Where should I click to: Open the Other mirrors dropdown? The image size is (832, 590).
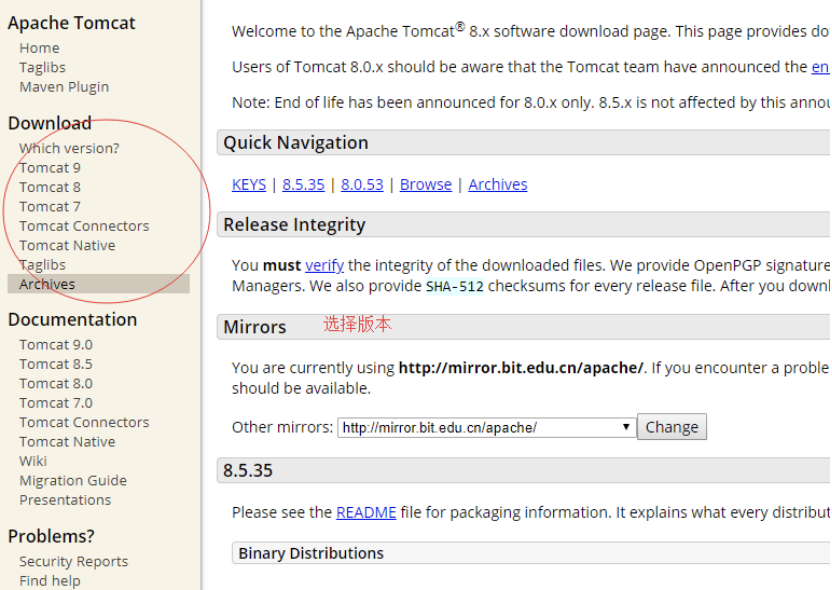coord(487,428)
